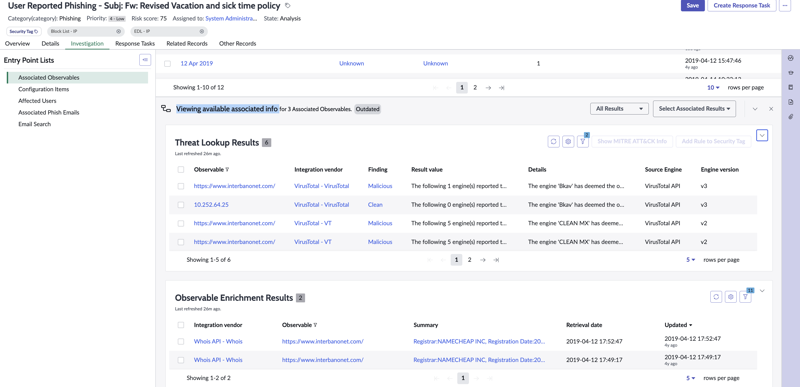Viewport: 800px width, 387px height.
Task: Collapse the Entry Point Lists panel
Action: click(x=145, y=60)
